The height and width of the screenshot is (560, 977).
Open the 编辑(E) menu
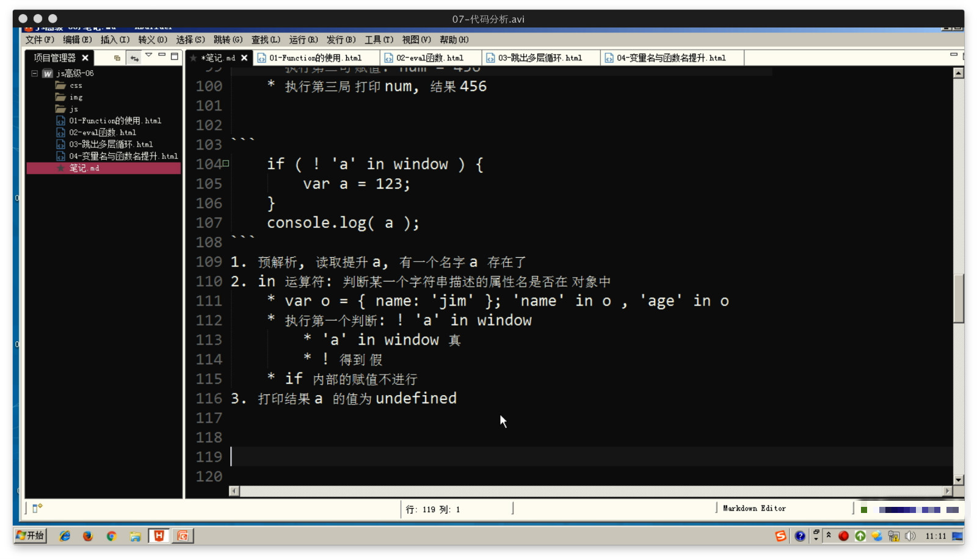click(x=78, y=40)
